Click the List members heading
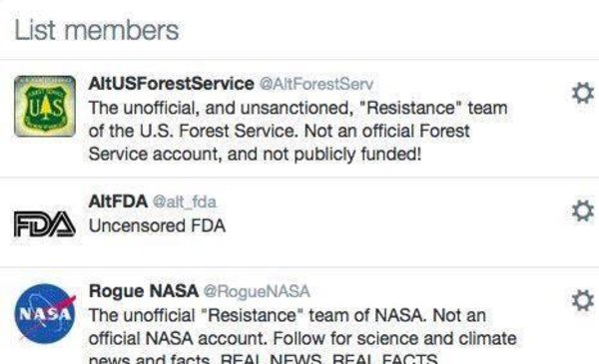The image size is (599, 364). [x=97, y=30]
